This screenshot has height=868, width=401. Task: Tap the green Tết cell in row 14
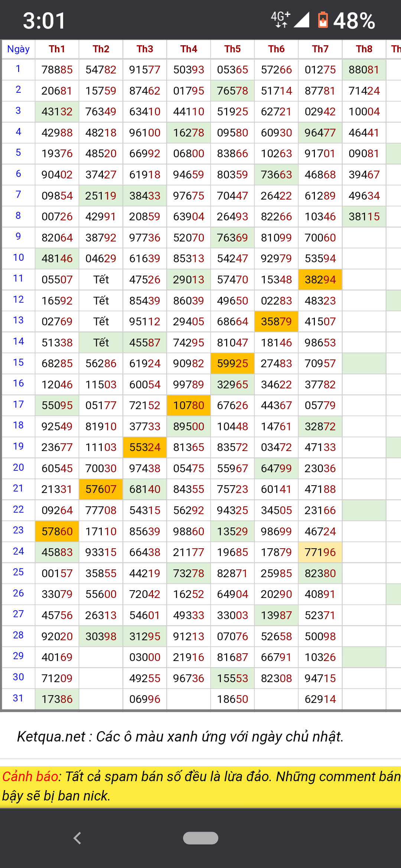tap(101, 342)
